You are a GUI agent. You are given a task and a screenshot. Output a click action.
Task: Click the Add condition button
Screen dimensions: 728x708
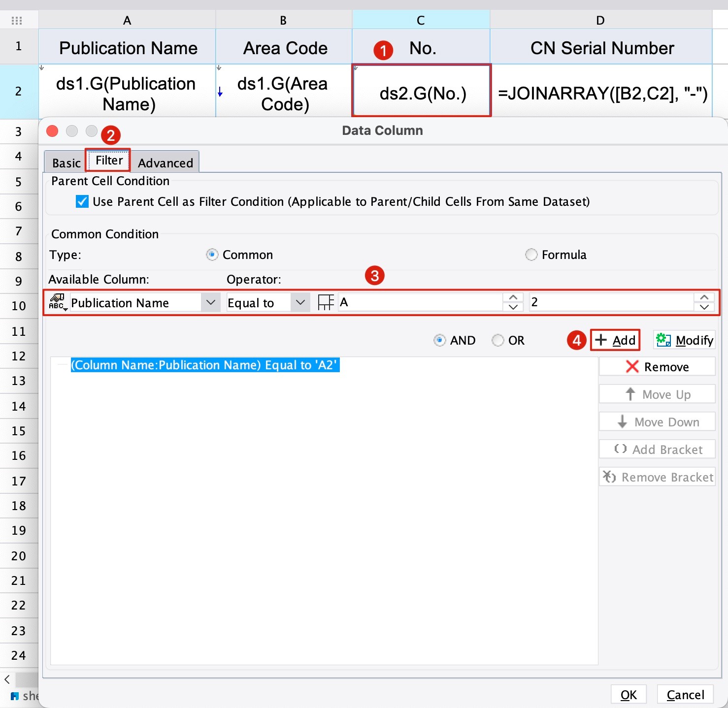click(x=615, y=340)
